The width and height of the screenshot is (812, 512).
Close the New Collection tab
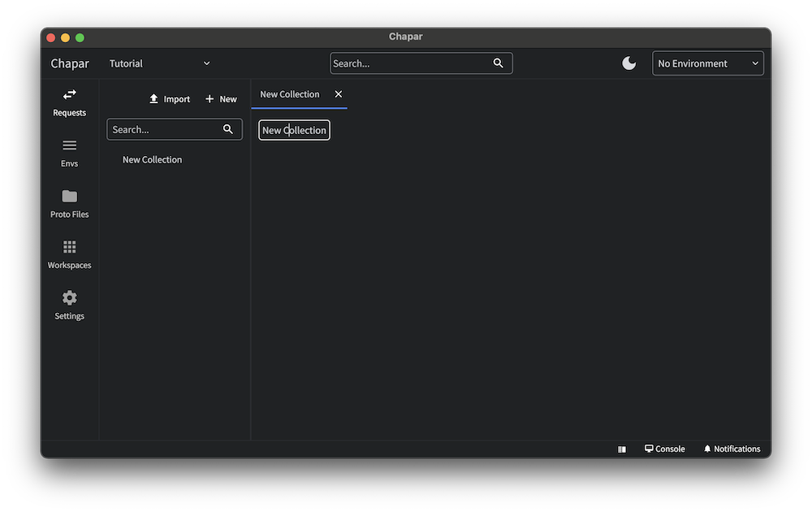pyautogui.click(x=339, y=94)
